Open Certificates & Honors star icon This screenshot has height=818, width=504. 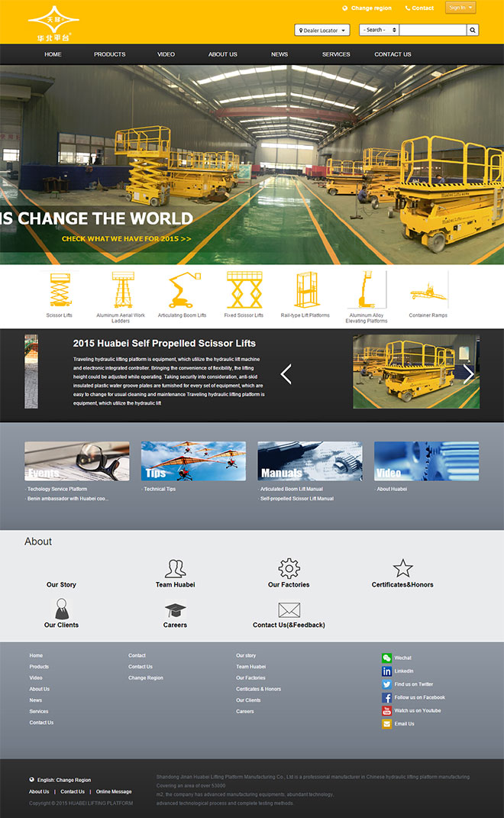[x=402, y=568]
